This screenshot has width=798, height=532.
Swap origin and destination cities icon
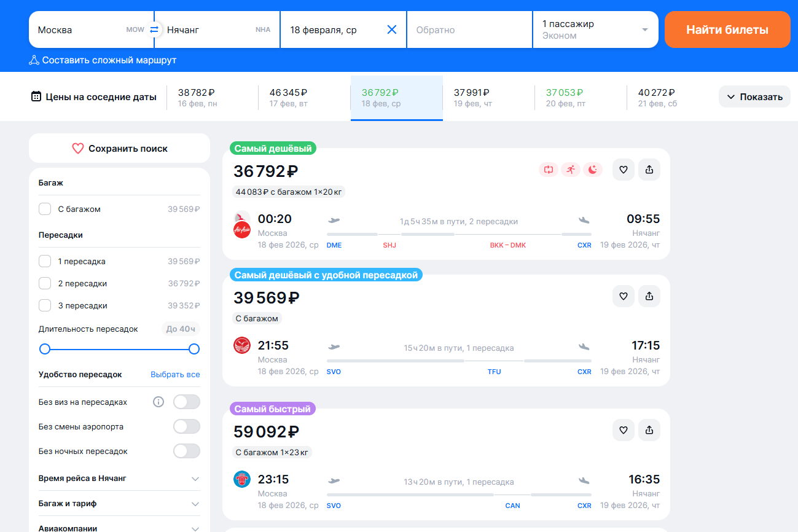pyautogui.click(x=154, y=29)
